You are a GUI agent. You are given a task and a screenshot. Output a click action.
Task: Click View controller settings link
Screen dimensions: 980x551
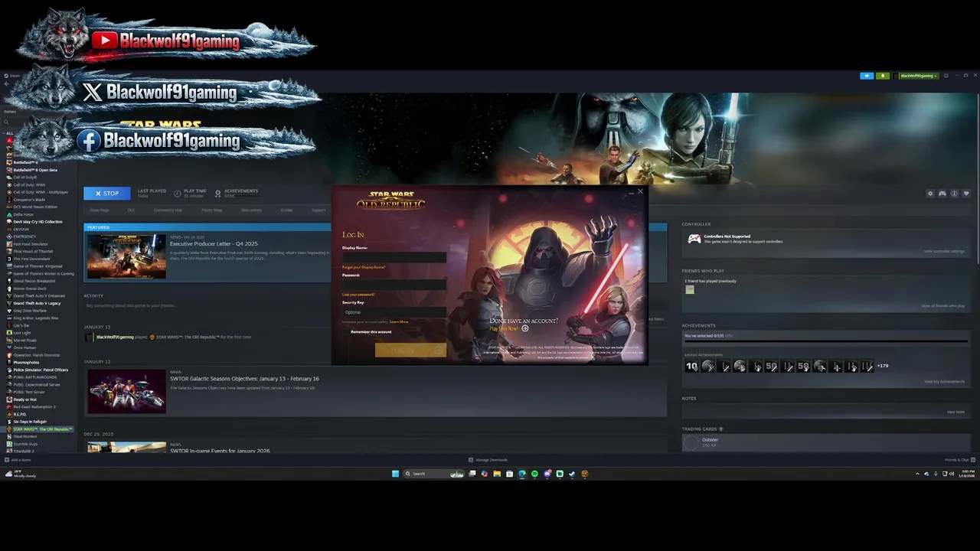point(944,251)
